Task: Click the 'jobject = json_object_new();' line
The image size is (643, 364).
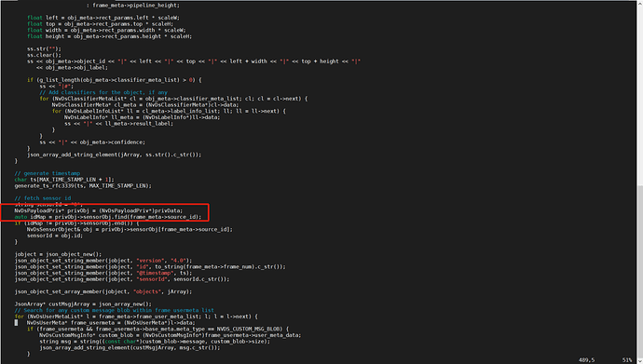Action: (x=58, y=254)
